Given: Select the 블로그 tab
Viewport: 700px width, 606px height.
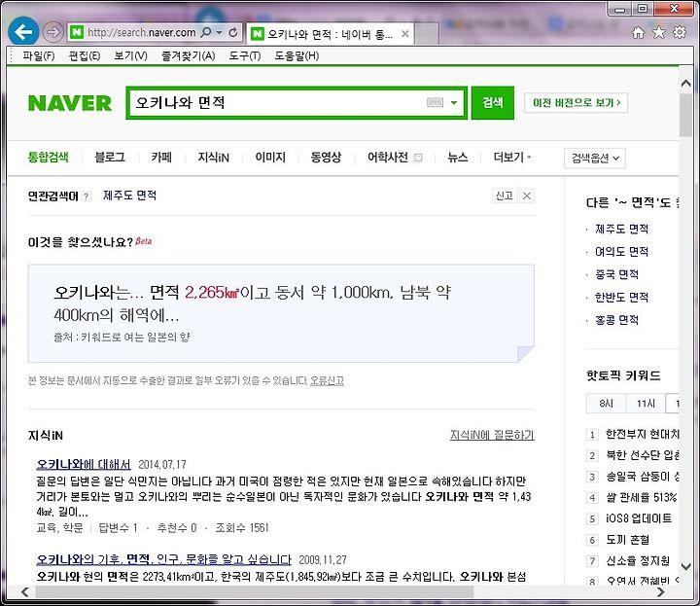Looking at the screenshot, I should click(110, 158).
